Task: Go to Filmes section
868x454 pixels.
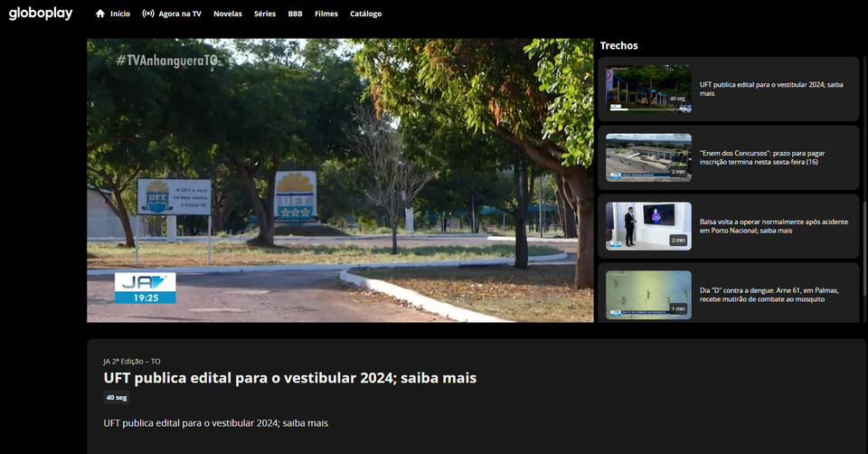Action: coord(326,14)
